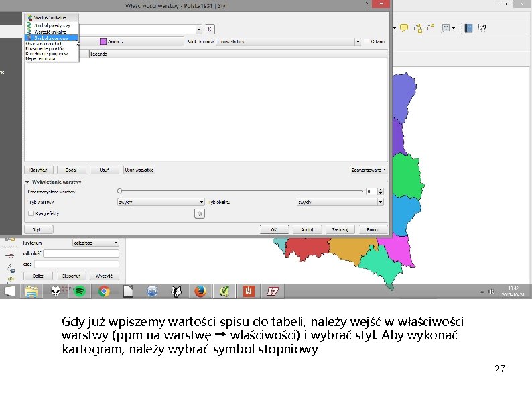532x399 pixels.
Task: Select the text annotation tool icon
Action: point(445,28)
